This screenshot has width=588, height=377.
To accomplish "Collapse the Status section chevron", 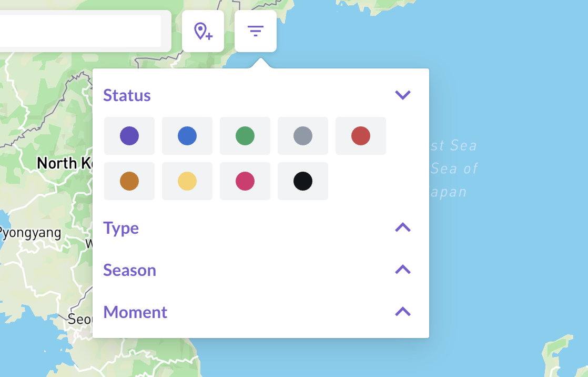I will [403, 95].
